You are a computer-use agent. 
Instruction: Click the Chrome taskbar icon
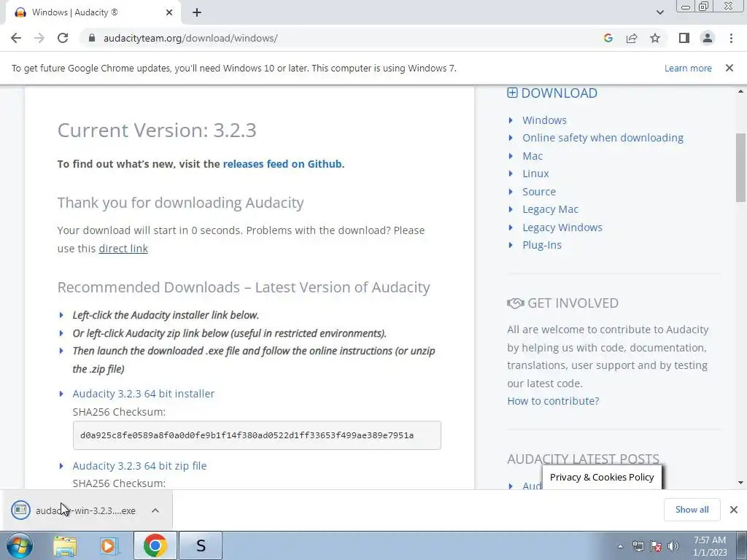tap(155, 545)
